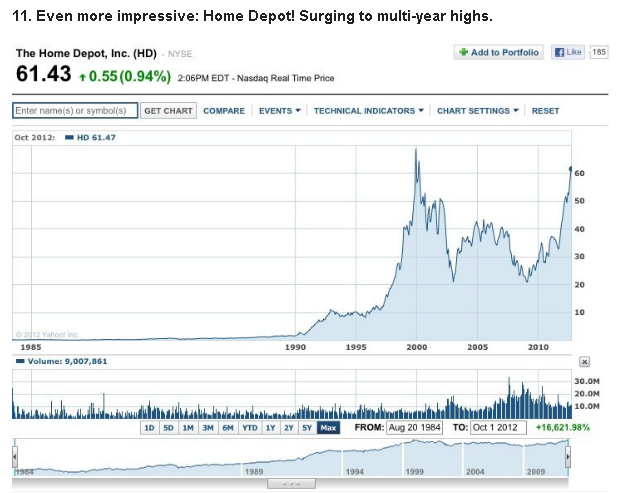Select the 3M time range

[x=208, y=428]
